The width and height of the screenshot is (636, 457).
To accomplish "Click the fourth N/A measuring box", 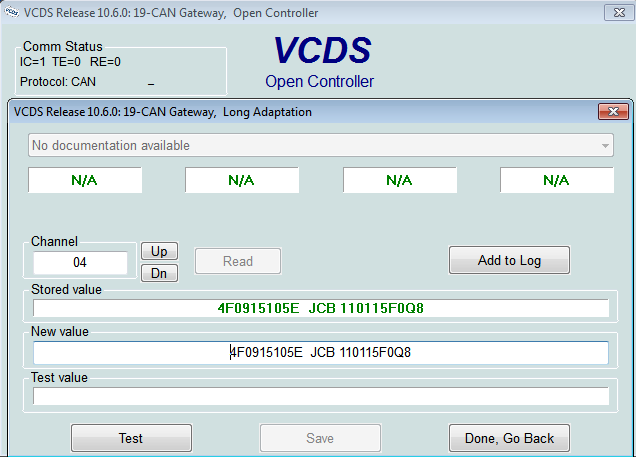I will click(556, 180).
